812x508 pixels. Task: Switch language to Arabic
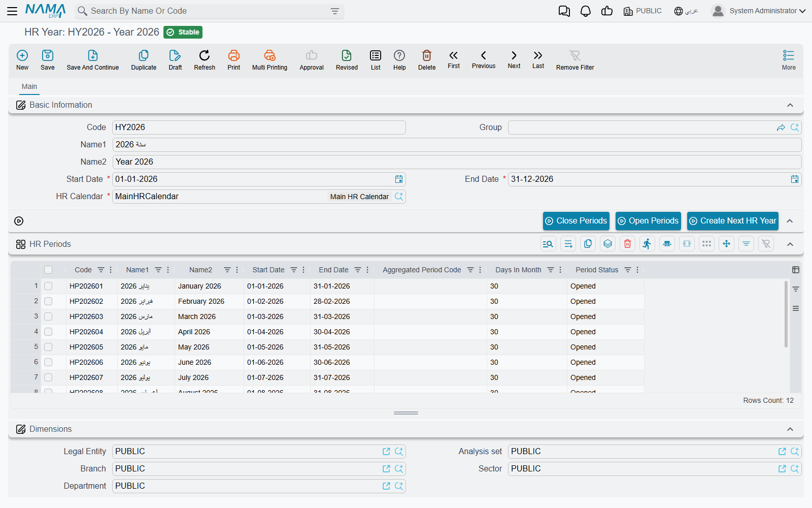coord(686,11)
